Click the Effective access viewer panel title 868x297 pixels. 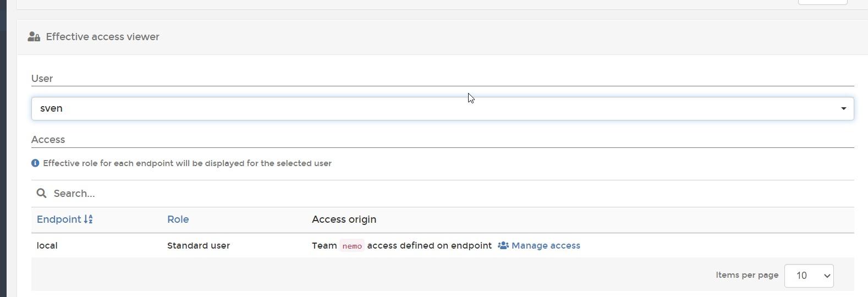[x=102, y=37]
